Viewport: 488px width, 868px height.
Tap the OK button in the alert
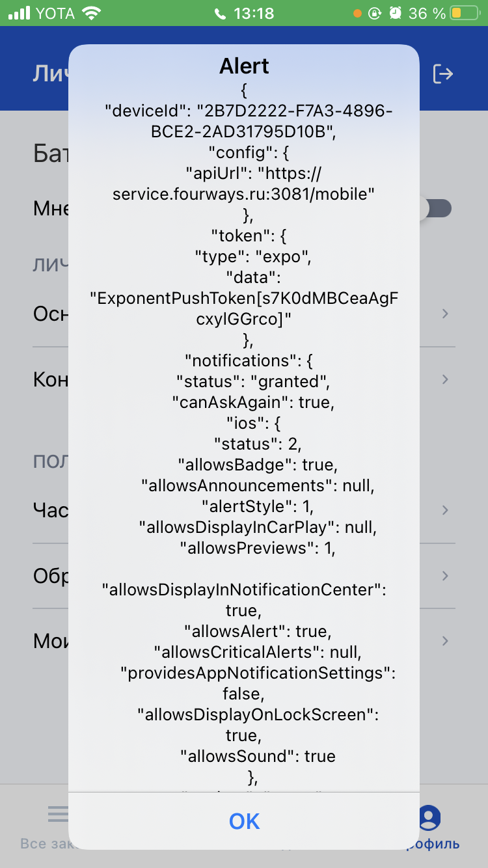[x=244, y=821]
